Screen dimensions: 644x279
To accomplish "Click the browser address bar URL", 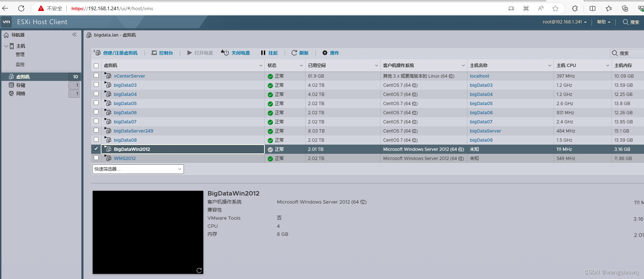I will tap(112, 8).
